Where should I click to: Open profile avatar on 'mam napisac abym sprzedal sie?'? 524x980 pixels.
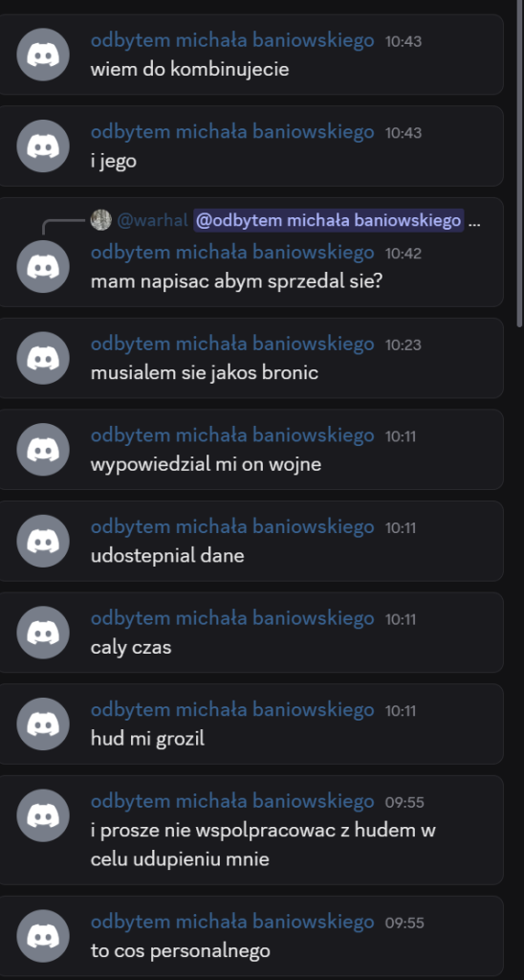click(x=43, y=266)
